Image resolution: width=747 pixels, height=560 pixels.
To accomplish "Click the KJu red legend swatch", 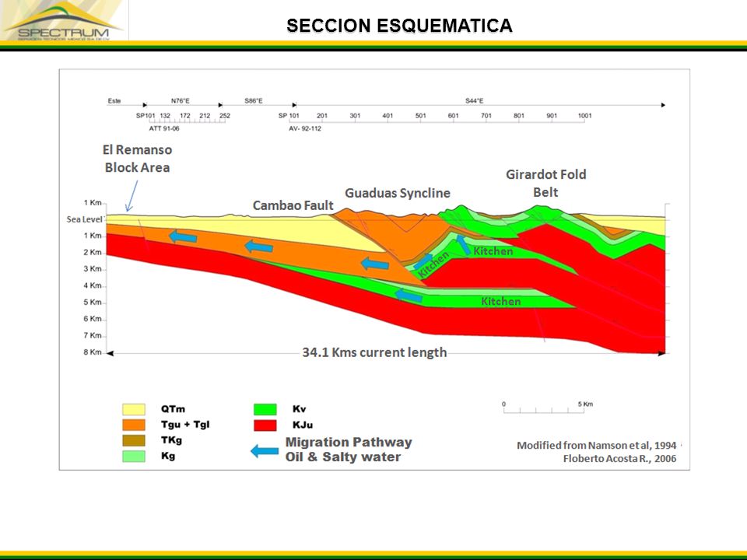I will coord(265,425).
